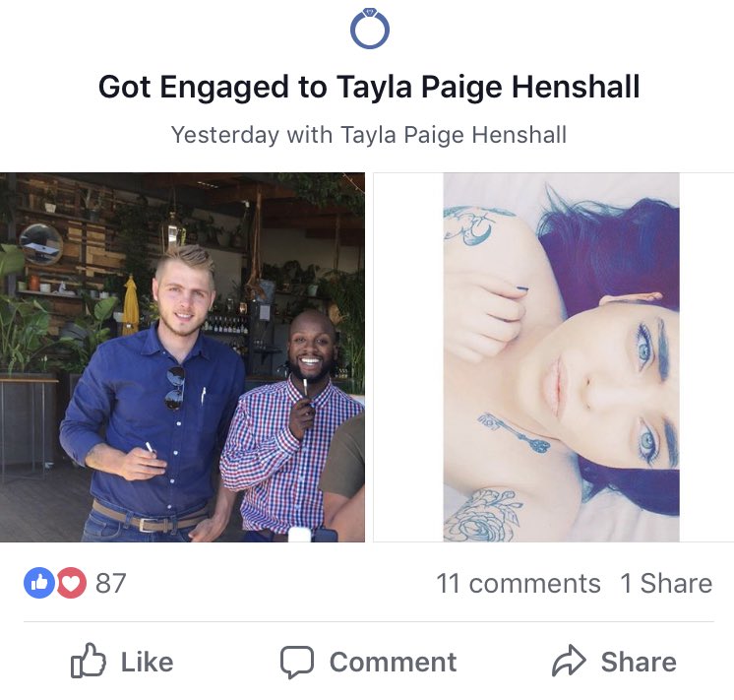Click Tayla Paige Henshall in the subtitle
This screenshot has width=734, height=700.
(x=454, y=135)
